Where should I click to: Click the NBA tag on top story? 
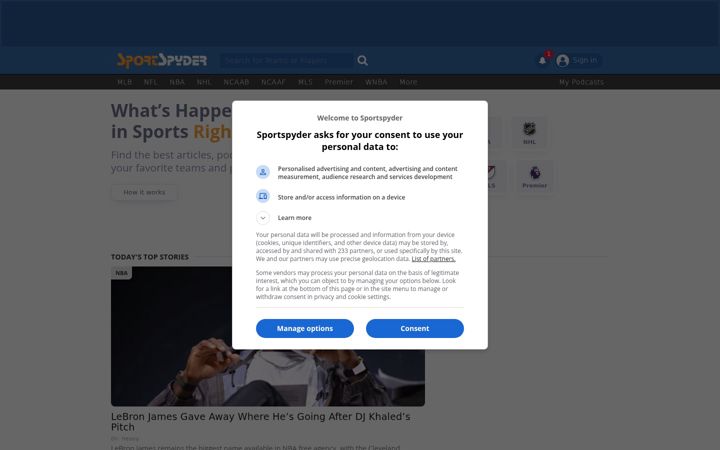click(x=121, y=273)
